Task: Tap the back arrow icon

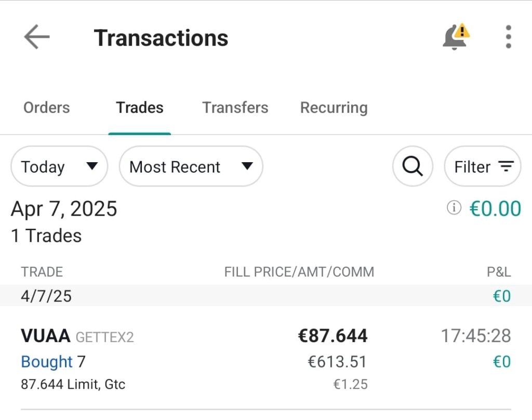Action: pyautogui.click(x=36, y=37)
